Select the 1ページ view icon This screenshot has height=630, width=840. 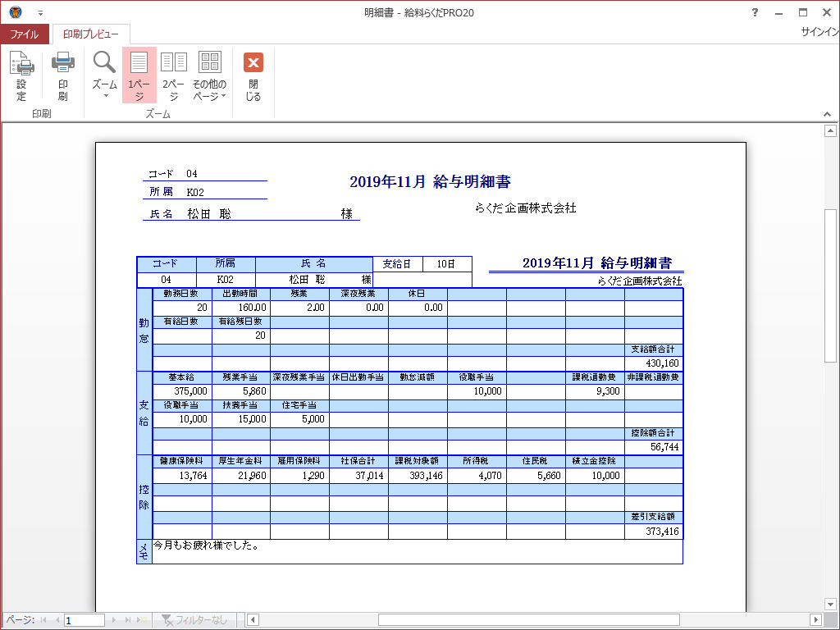(x=139, y=75)
